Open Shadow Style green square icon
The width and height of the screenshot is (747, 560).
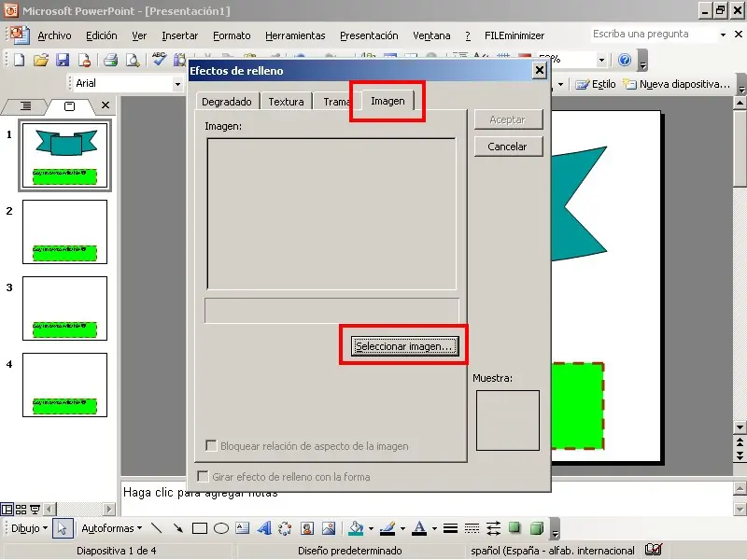click(x=514, y=527)
